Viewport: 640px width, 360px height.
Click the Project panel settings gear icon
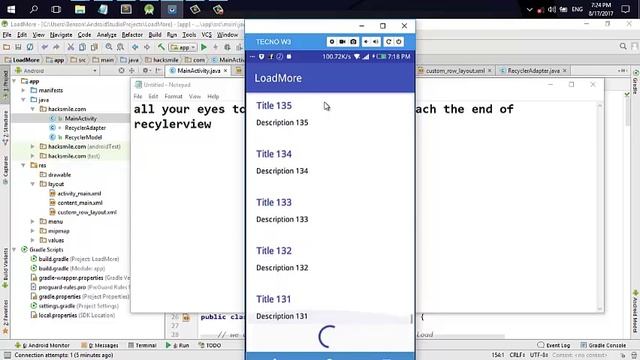click(x=145, y=71)
